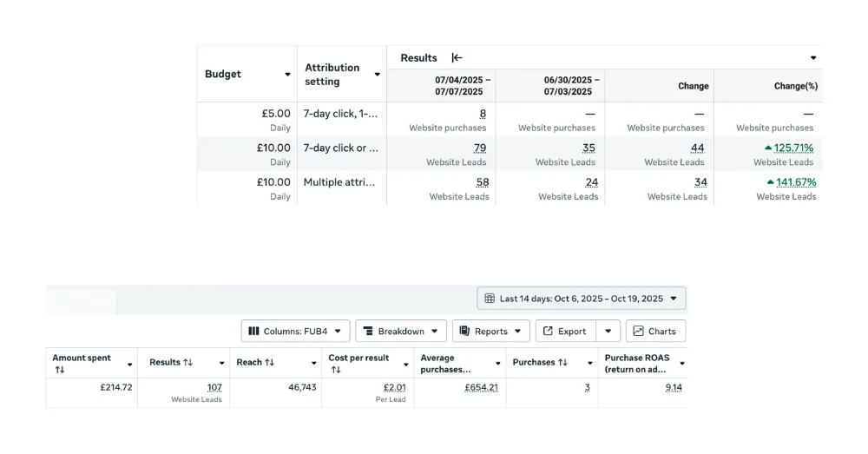
Task: Collapse Results columns with the arrow icon
Action: pos(457,58)
